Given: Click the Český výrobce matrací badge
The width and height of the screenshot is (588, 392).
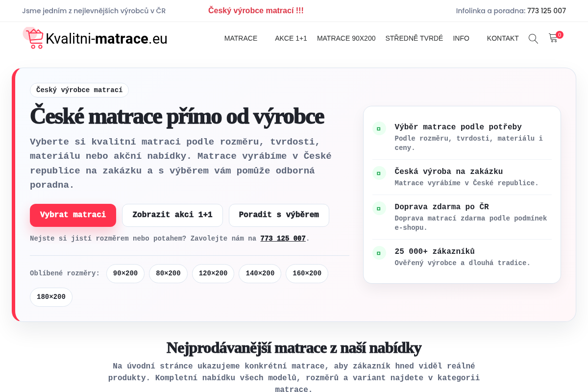Looking at the screenshot, I should [79, 90].
